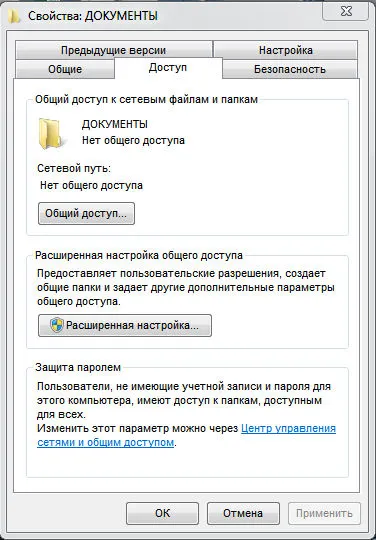Viewport: 376px width, 540px height.
Task: Click the Свойства: ДОКУМЕНТЫ title bar text
Action: (x=93, y=16)
